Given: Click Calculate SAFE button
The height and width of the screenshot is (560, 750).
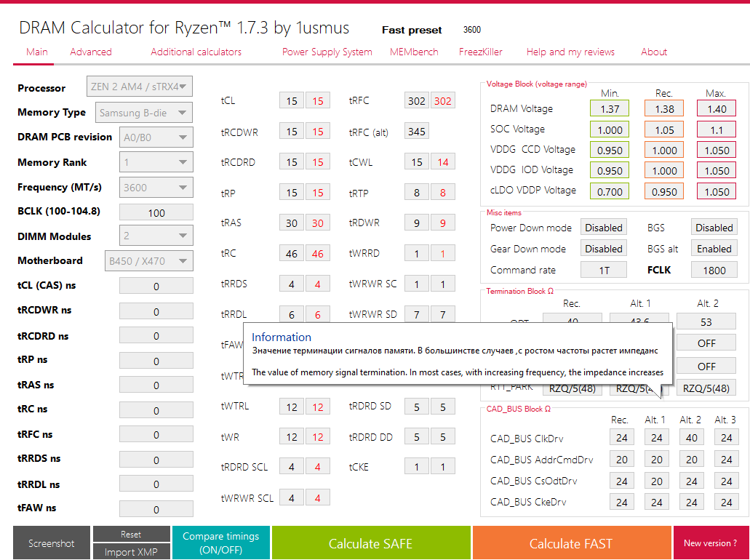Looking at the screenshot, I should [371, 543].
